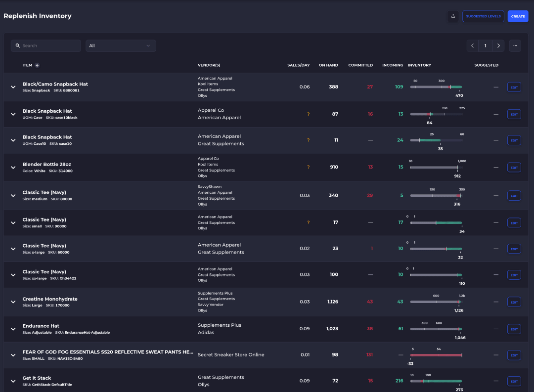This screenshot has height=392, width=534.
Task: Expand Classic Tee (Navy) medium row
Action: [x=13, y=195]
